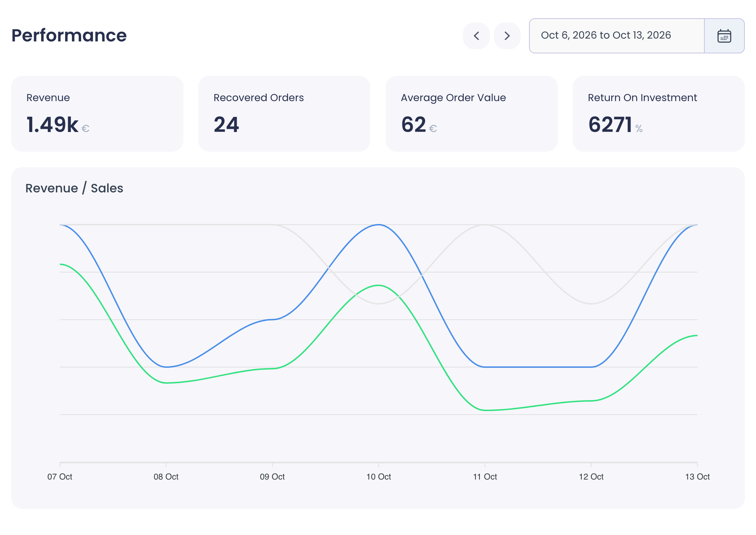Click the 62 average order value
756x535 pixels.
[x=413, y=125]
